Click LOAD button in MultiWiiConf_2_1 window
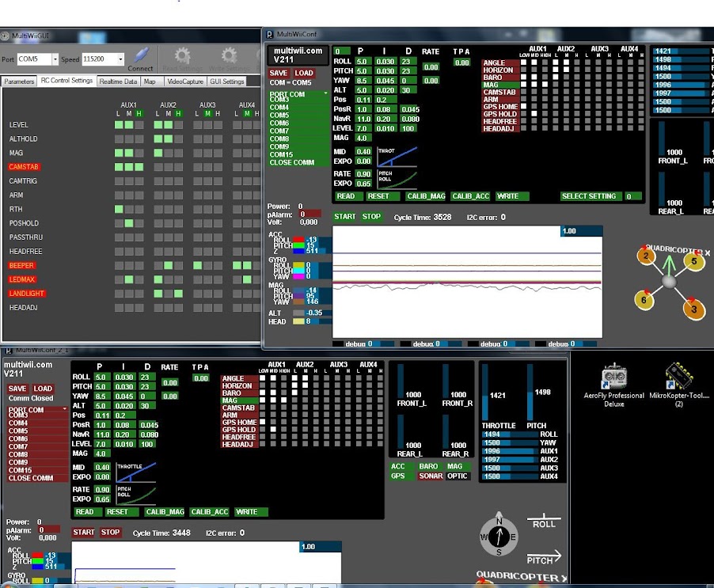The width and height of the screenshot is (714, 588). click(43, 389)
